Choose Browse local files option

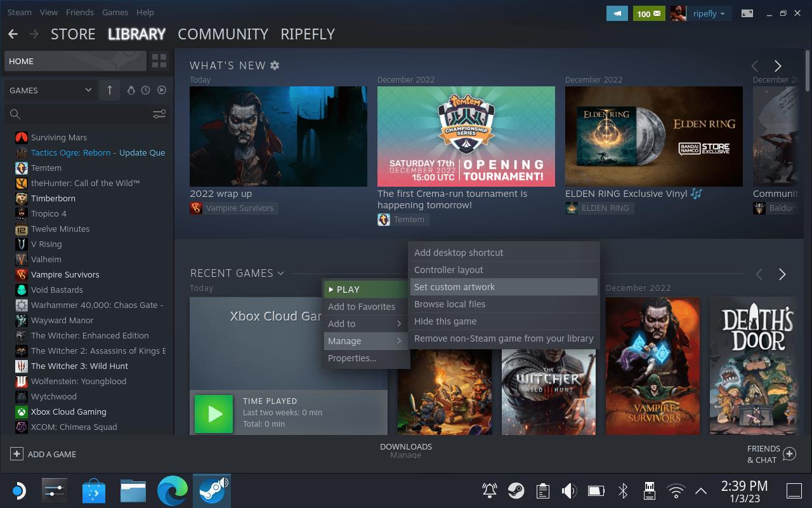coord(450,304)
